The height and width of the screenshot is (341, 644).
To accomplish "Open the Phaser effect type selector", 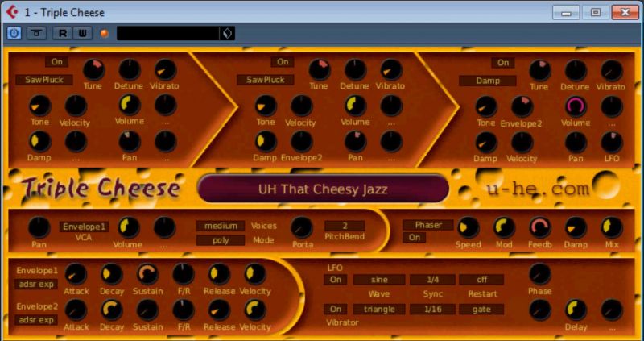I will coord(428,225).
